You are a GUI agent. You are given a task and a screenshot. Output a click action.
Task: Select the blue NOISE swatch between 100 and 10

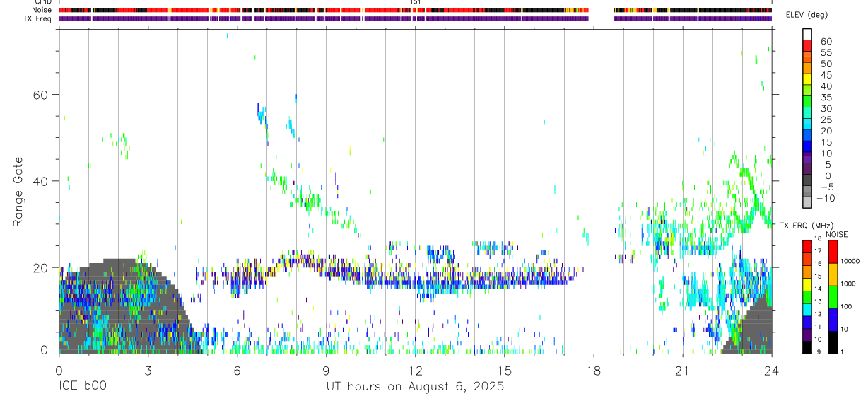point(833,319)
